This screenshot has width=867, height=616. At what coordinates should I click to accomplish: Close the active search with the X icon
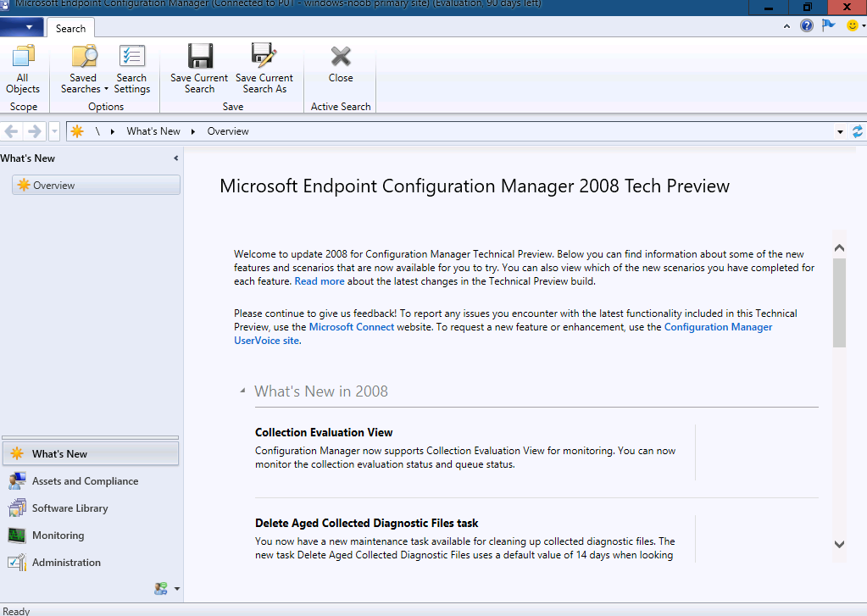341,57
